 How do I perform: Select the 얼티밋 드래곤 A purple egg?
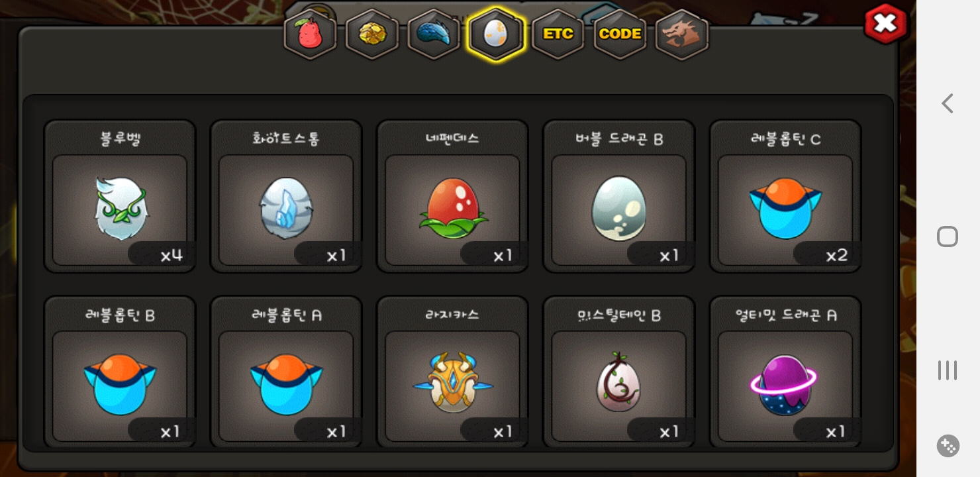click(785, 372)
